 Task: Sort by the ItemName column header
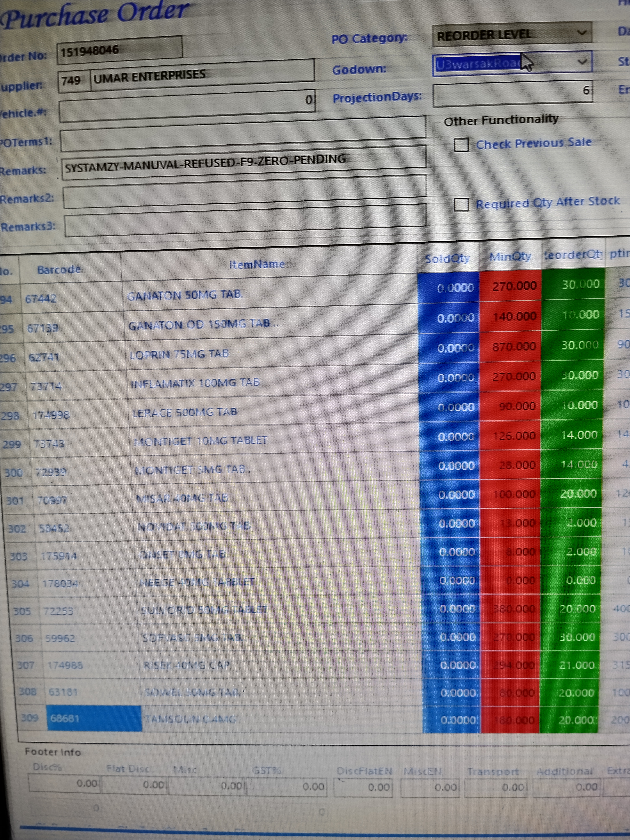tap(257, 264)
